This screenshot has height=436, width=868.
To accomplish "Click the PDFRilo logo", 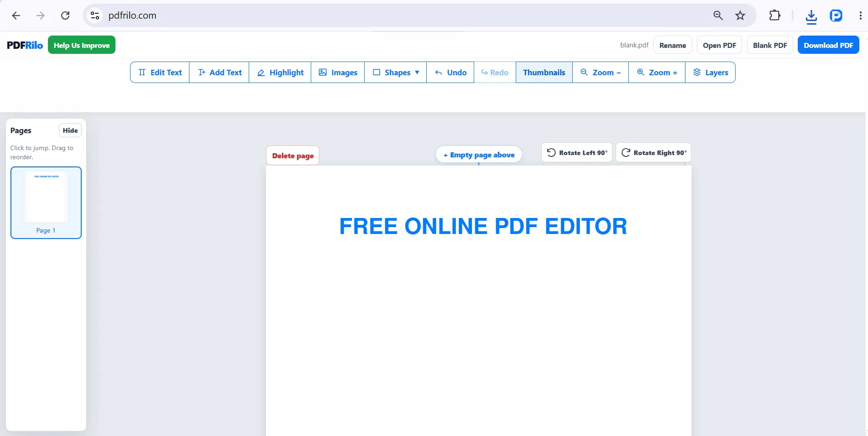I will coord(25,45).
